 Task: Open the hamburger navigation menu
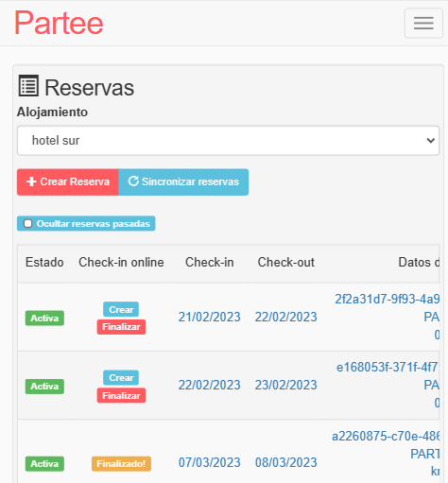tap(423, 23)
